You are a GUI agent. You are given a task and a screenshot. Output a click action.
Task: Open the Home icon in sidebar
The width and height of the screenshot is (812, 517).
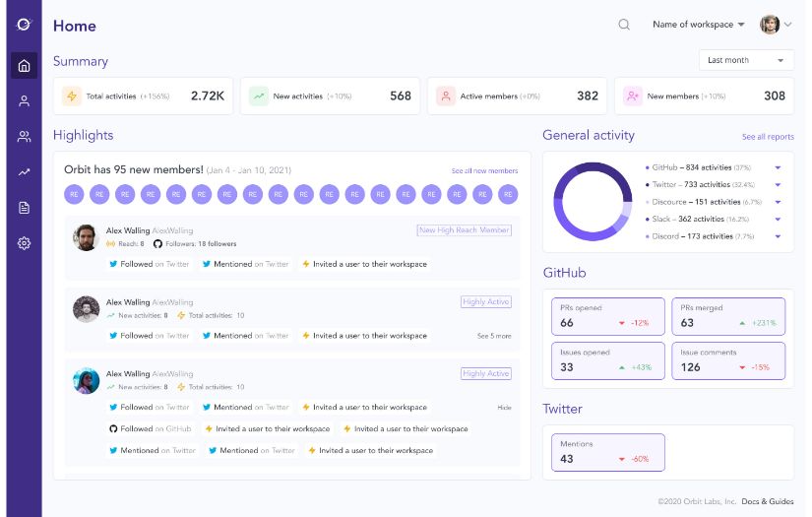(24, 66)
